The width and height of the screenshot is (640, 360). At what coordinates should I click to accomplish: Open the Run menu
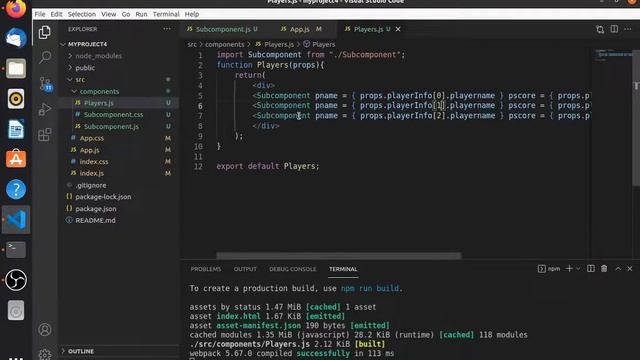(141, 14)
